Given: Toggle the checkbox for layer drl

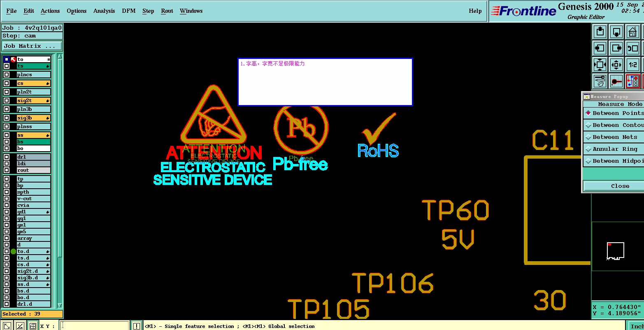Looking at the screenshot, I should (x=7, y=157).
